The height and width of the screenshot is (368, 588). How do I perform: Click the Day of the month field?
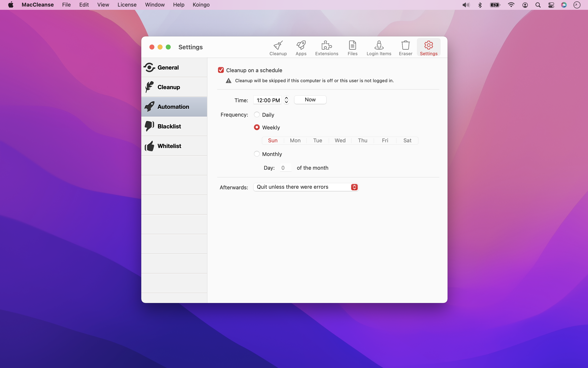(285, 168)
